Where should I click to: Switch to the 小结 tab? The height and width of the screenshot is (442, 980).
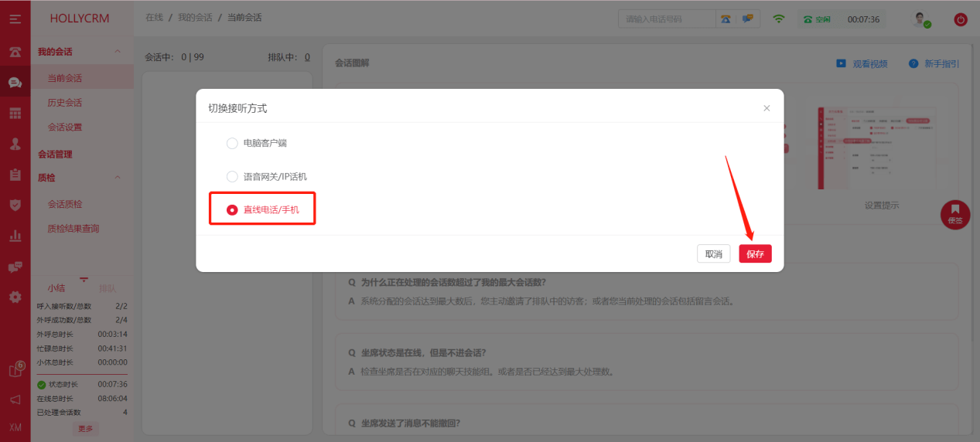click(56, 288)
